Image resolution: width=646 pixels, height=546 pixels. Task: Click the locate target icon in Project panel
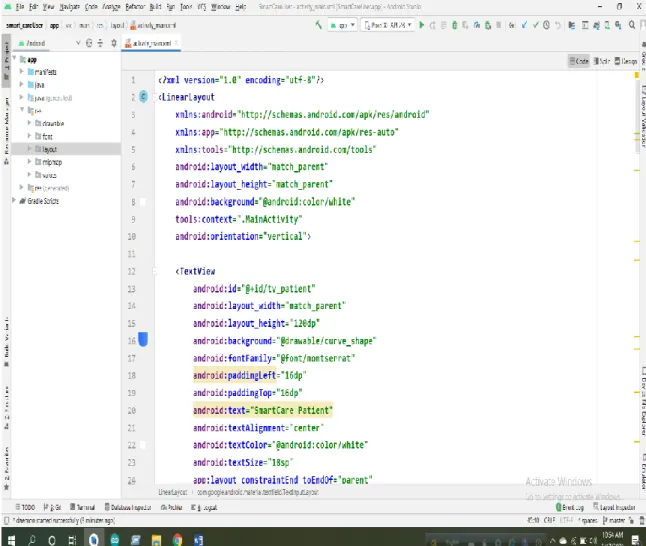coord(89,43)
